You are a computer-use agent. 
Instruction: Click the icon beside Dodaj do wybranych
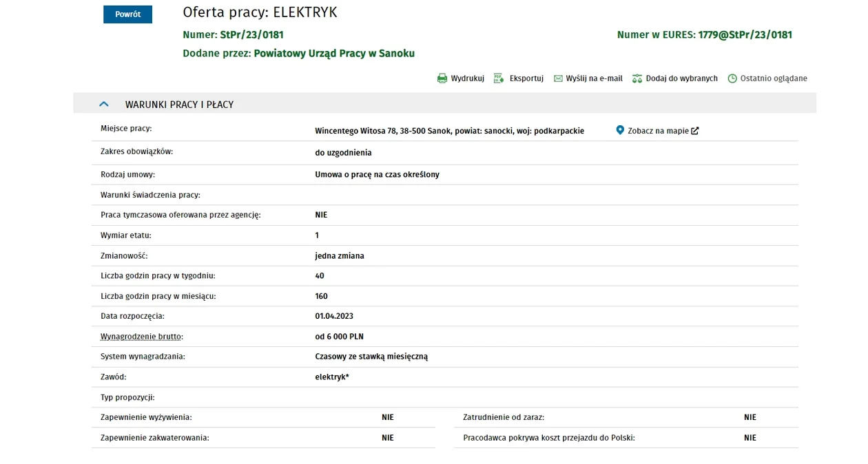pyautogui.click(x=637, y=78)
